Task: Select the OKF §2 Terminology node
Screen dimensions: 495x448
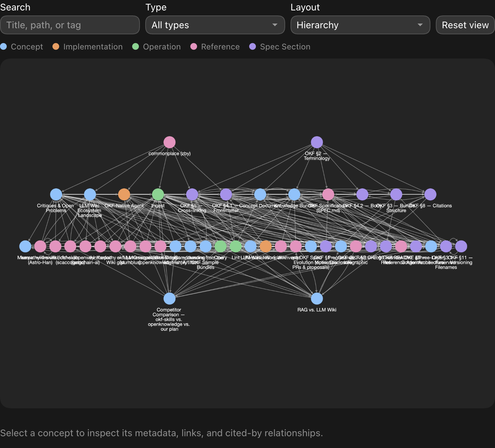Action: click(317, 142)
